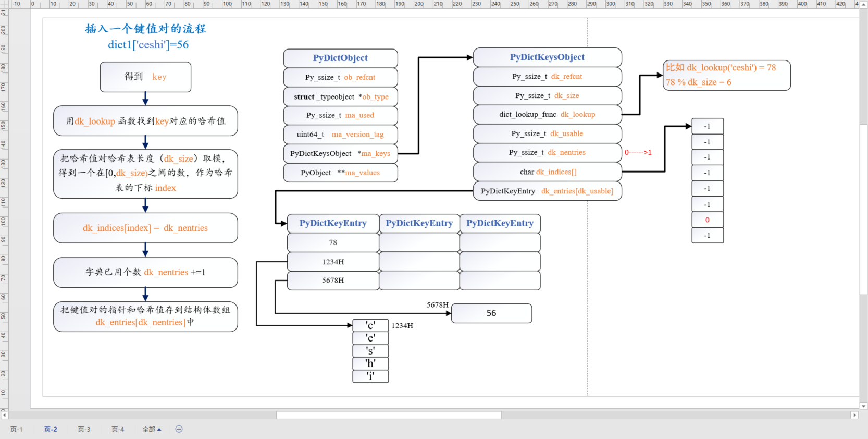Screen dimensions: 868x439
Task: Select the dk_nentries +=1 flowchart box
Action: click(x=145, y=272)
